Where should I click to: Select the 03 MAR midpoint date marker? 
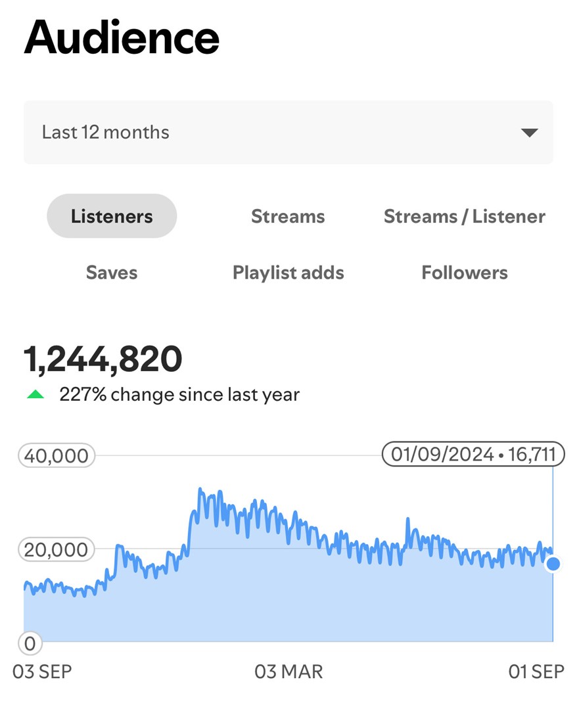pyautogui.click(x=288, y=671)
